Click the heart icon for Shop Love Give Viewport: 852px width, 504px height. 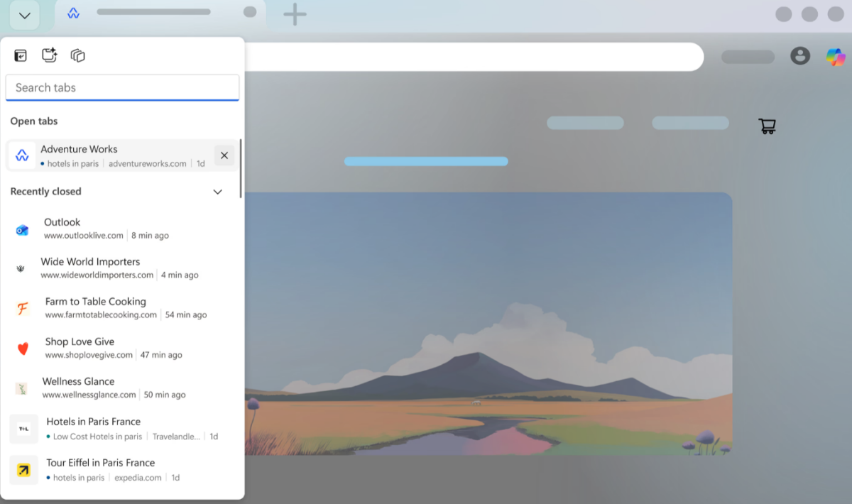pos(22,348)
